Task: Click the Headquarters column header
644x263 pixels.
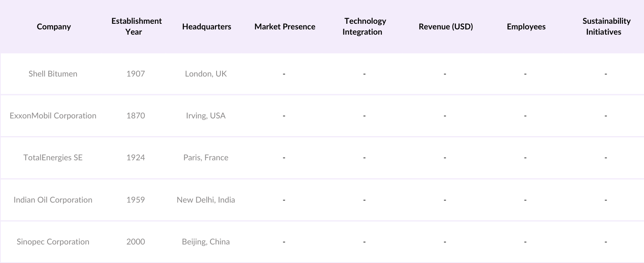Action: pyautogui.click(x=206, y=27)
